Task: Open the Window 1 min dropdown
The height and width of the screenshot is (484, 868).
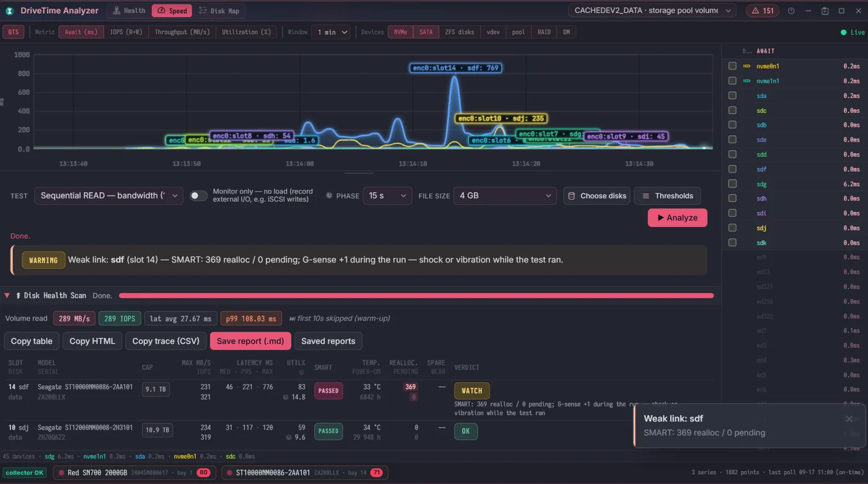Action: pyautogui.click(x=330, y=32)
